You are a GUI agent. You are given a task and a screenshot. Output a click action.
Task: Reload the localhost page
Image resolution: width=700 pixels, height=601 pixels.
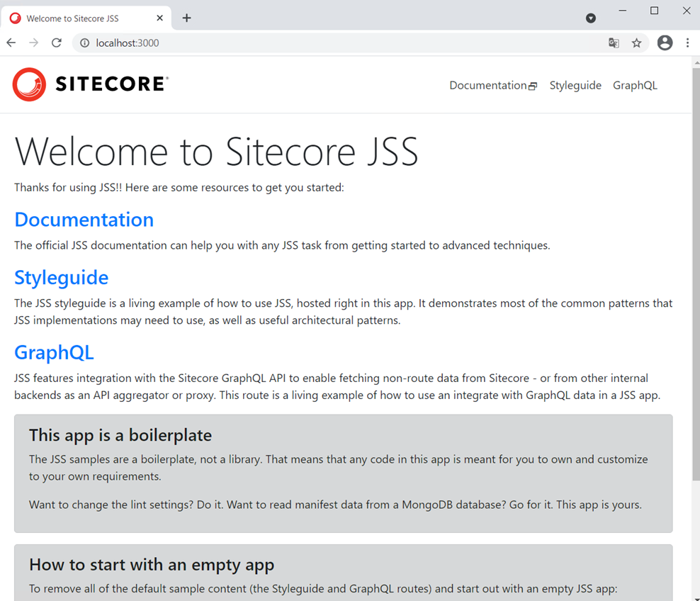[56, 43]
